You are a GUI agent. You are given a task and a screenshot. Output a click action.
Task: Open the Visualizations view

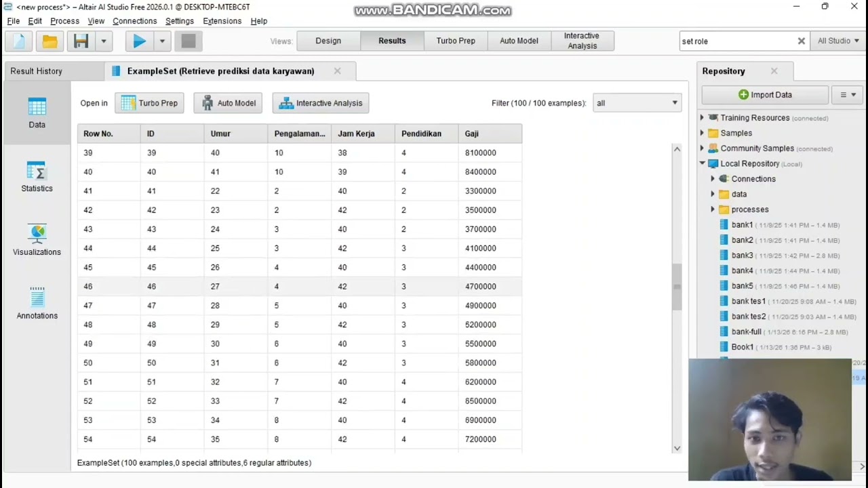(37, 241)
